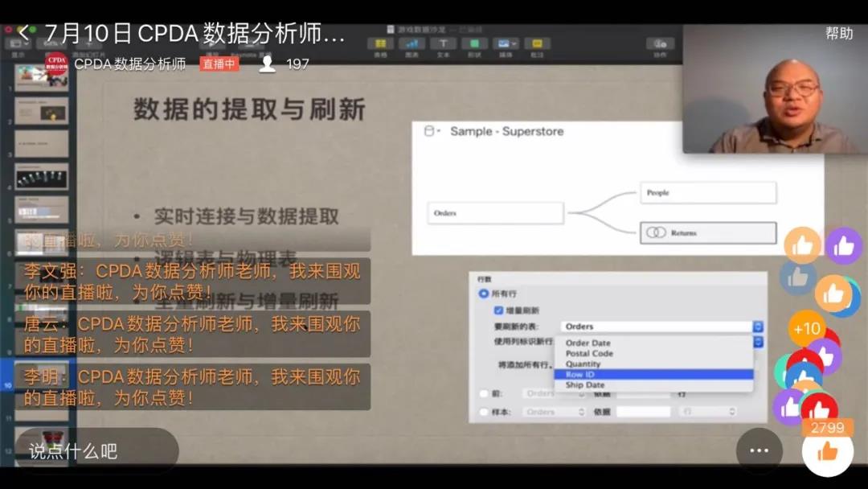Select the 所有行 all rows radio button
The image size is (868, 489).
click(x=483, y=294)
